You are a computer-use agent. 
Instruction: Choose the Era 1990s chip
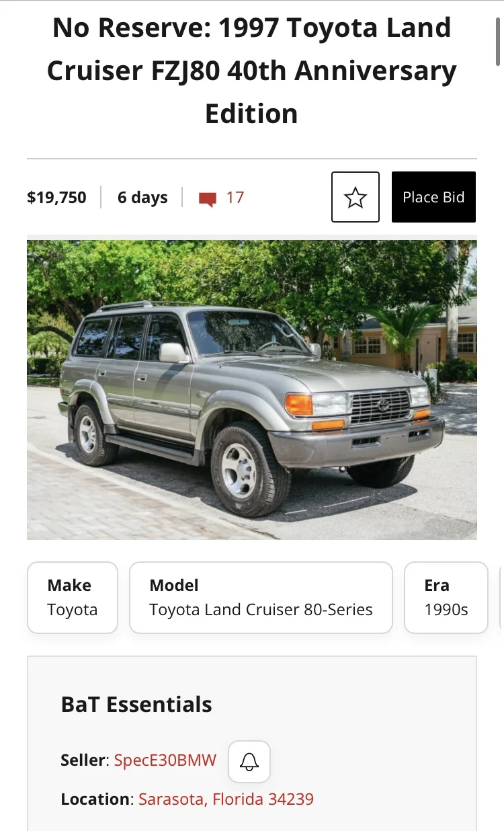pyautogui.click(x=446, y=598)
